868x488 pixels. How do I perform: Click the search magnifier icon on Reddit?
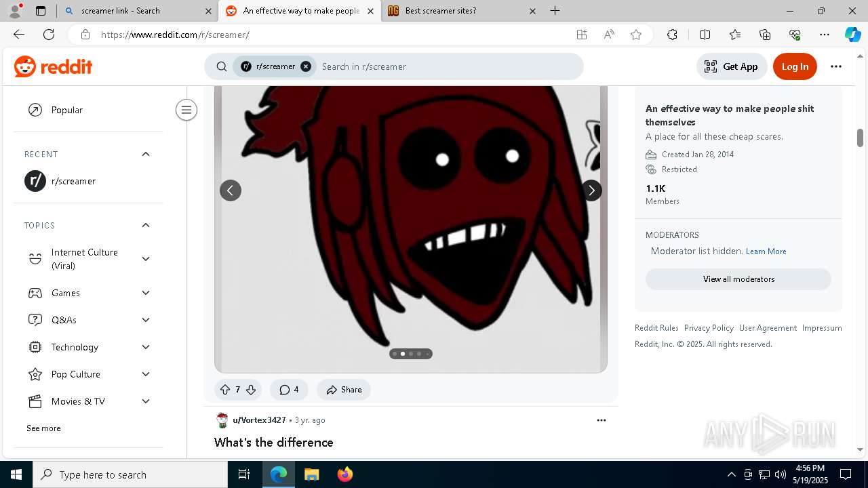222,66
